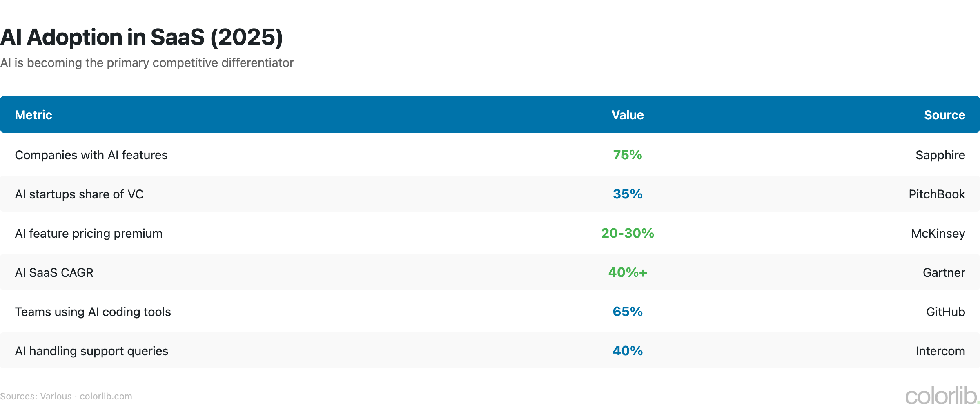
Task: Click the GitHub source cell
Action: (945, 312)
